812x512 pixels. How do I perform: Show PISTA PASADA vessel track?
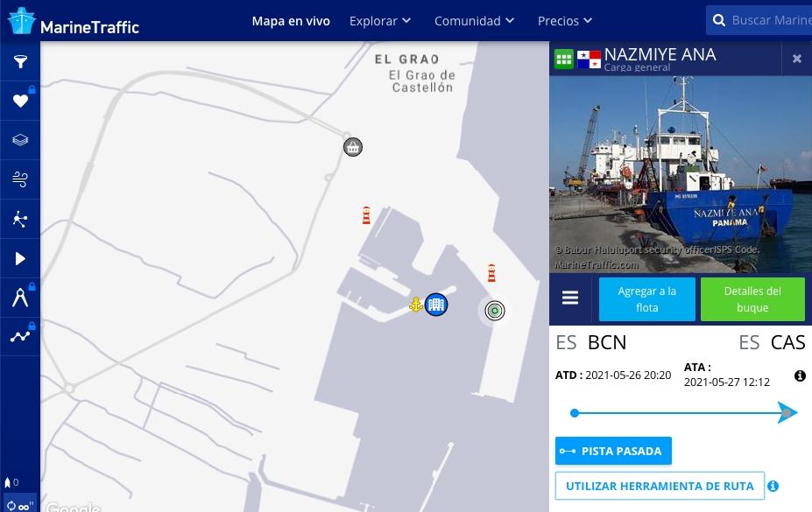coord(613,451)
